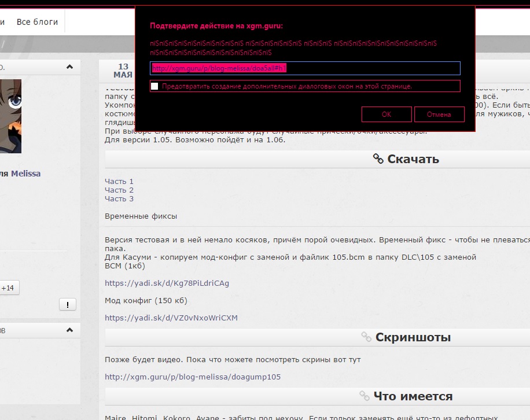Open the Часть 2 download link
The width and height of the screenshot is (530, 420).
pyautogui.click(x=119, y=190)
